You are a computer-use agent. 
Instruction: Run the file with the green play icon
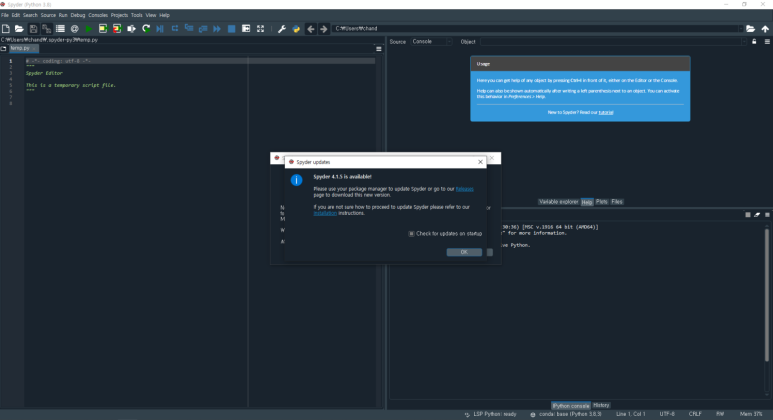point(89,29)
